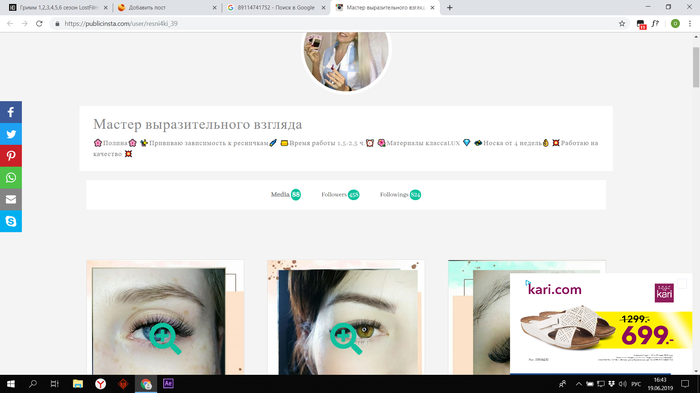Close the Добавить пост tab
Image resolution: width=700 pixels, height=393 pixels.
click(214, 8)
